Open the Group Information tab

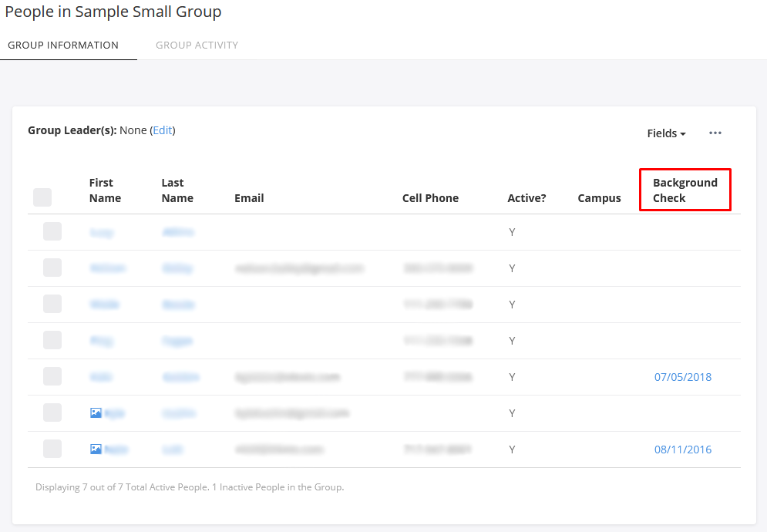(63, 45)
